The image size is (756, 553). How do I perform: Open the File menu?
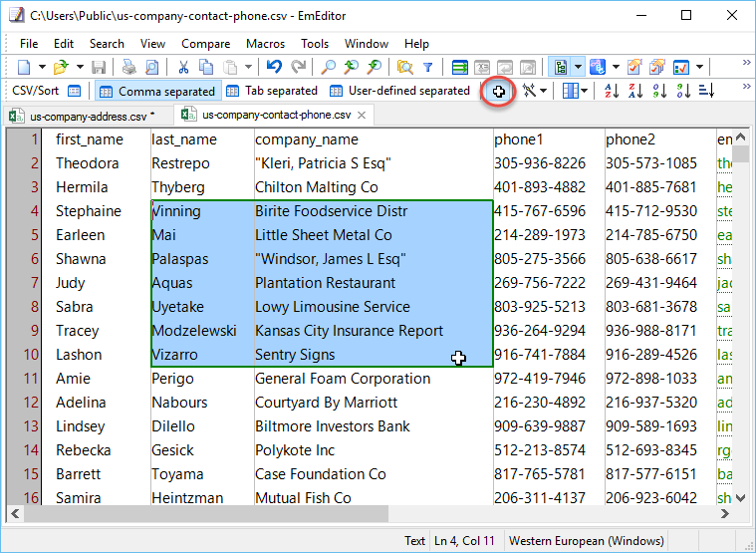pyautogui.click(x=29, y=44)
